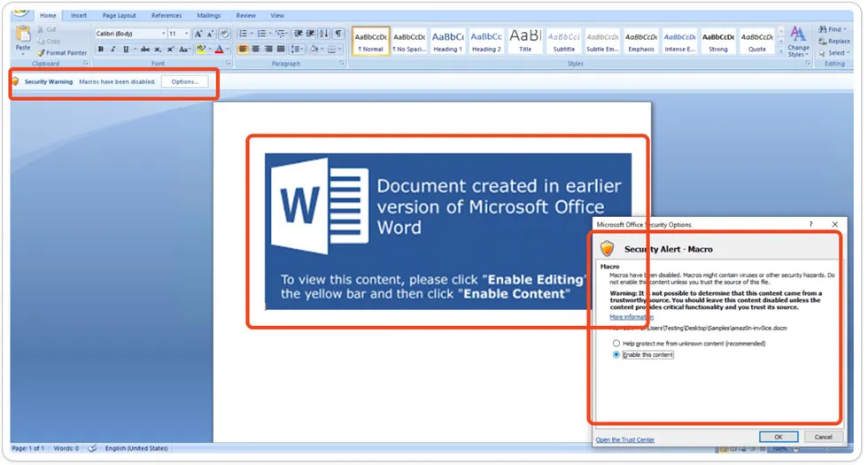This screenshot has width=868, height=465.
Task: Click the Shading paint bucket icon
Action: 315,50
